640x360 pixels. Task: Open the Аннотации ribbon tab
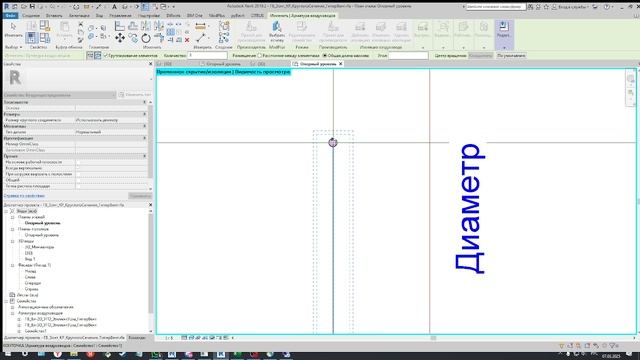click(x=79, y=16)
